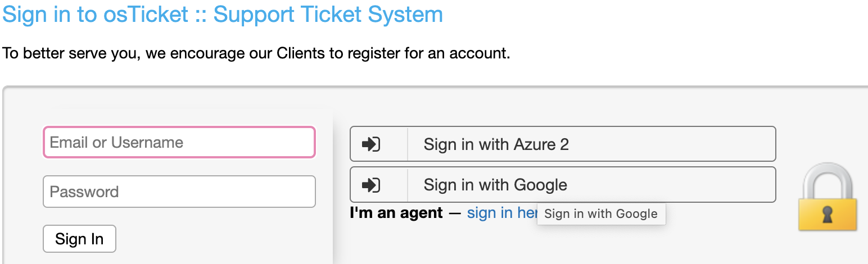
Task: Choose Sign in with Azure 2
Action: [563, 144]
